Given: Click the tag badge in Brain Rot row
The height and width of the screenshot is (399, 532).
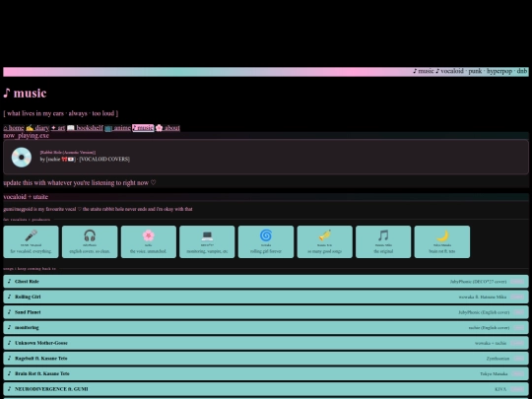Looking at the screenshot, I should (518, 373).
